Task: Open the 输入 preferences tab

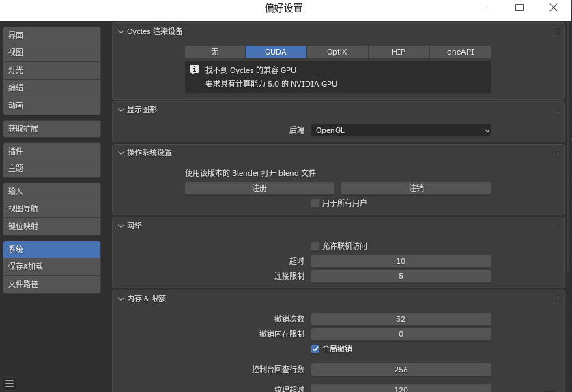Action: [52, 192]
